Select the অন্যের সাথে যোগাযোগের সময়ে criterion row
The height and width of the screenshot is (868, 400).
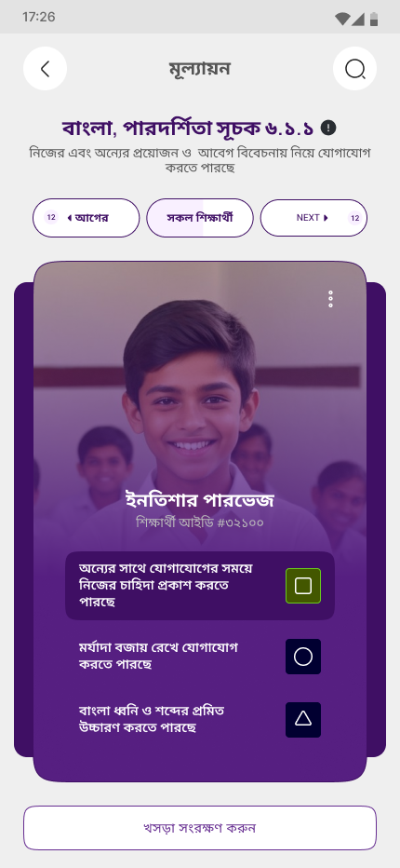(x=200, y=586)
